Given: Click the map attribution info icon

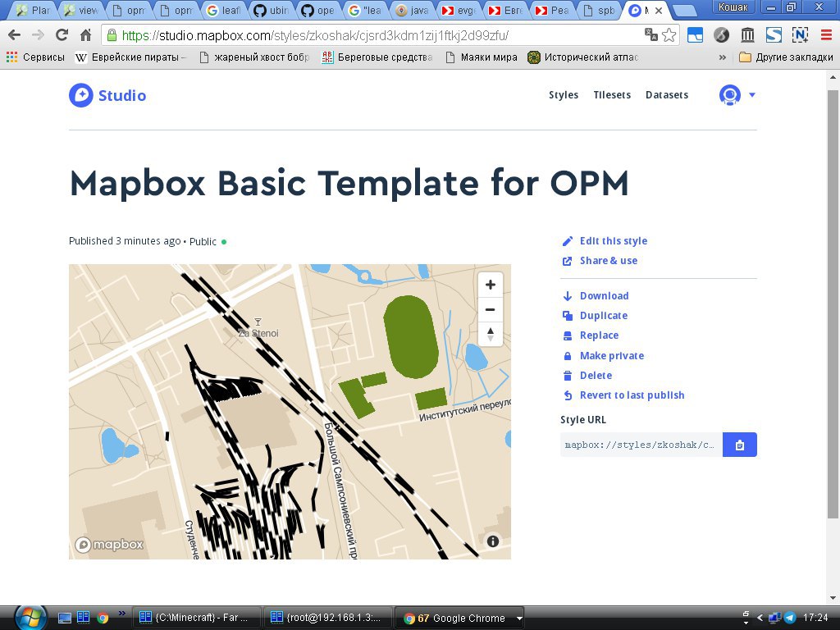Looking at the screenshot, I should [x=493, y=541].
